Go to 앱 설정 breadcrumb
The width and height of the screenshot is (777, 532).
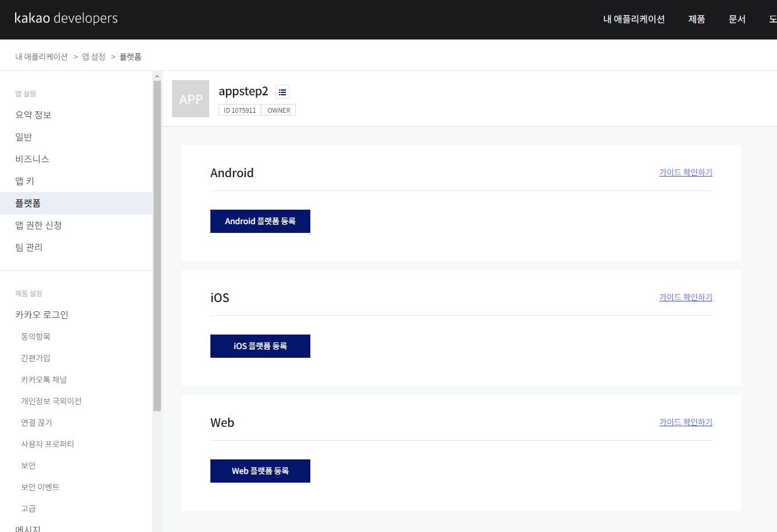(94, 57)
